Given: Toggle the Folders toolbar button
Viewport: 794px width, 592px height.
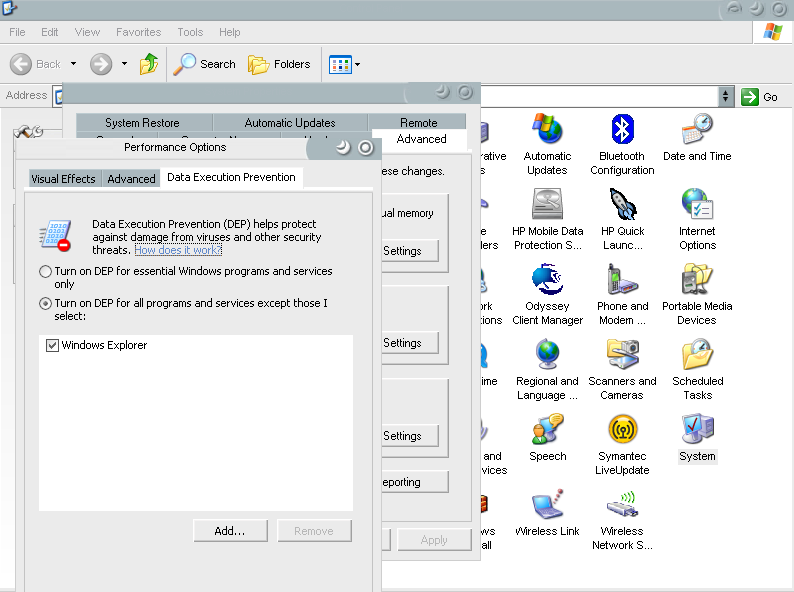Looking at the screenshot, I should pyautogui.click(x=279, y=64).
